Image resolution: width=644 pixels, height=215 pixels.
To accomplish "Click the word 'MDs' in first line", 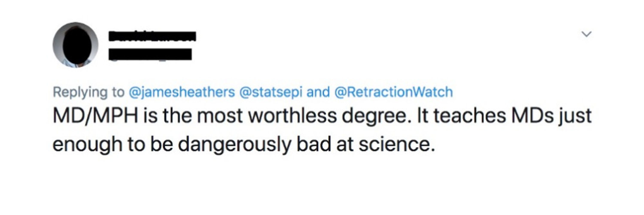I will (533, 116).
